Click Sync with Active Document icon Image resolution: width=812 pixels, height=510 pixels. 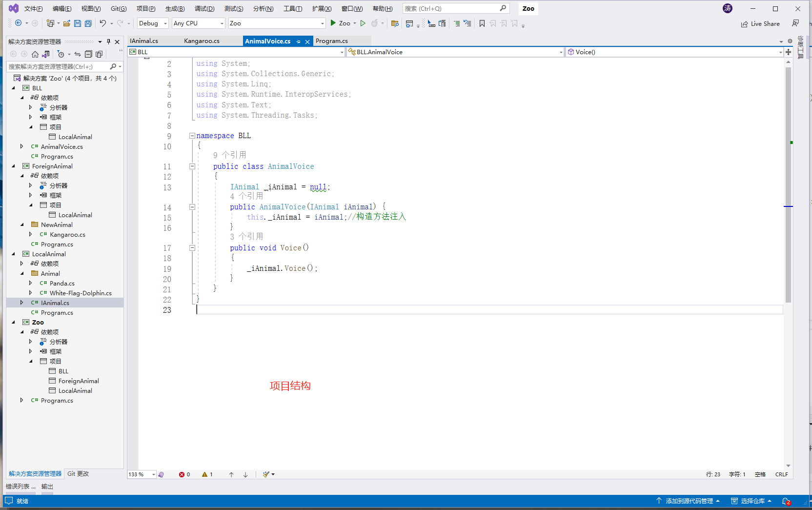coord(77,54)
